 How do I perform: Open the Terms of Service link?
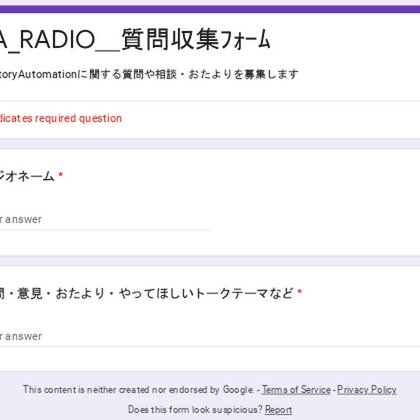tap(296, 390)
